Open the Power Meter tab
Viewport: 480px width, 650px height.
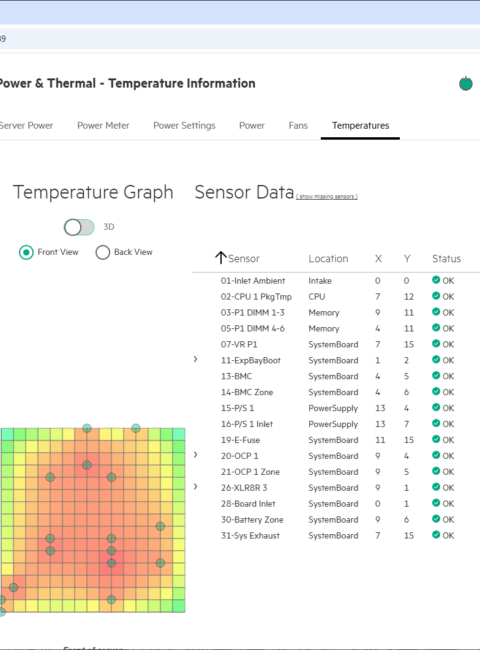pyautogui.click(x=103, y=126)
